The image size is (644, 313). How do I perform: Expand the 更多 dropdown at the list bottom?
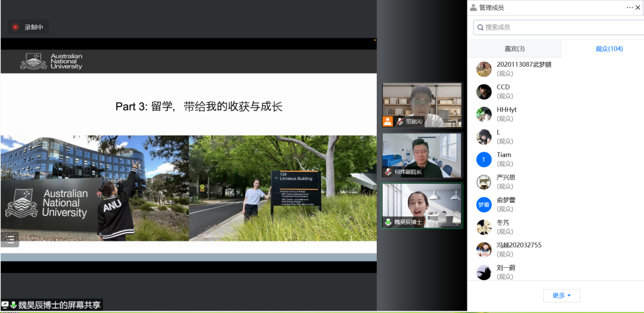pyautogui.click(x=561, y=295)
